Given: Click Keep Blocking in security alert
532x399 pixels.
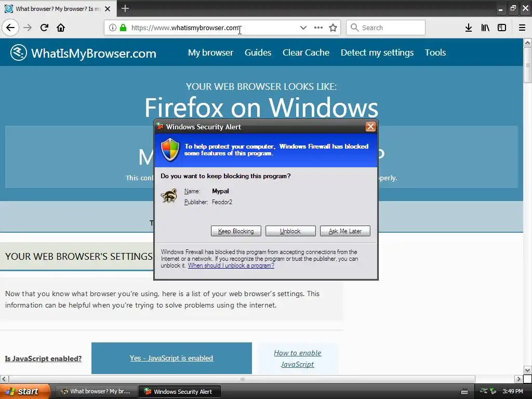Looking at the screenshot, I should 236,231.
